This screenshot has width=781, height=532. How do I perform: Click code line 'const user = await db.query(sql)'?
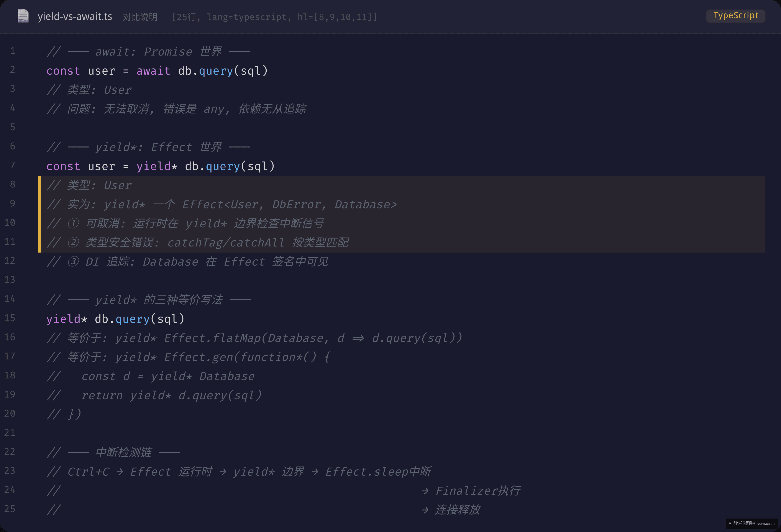click(x=157, y=71)
